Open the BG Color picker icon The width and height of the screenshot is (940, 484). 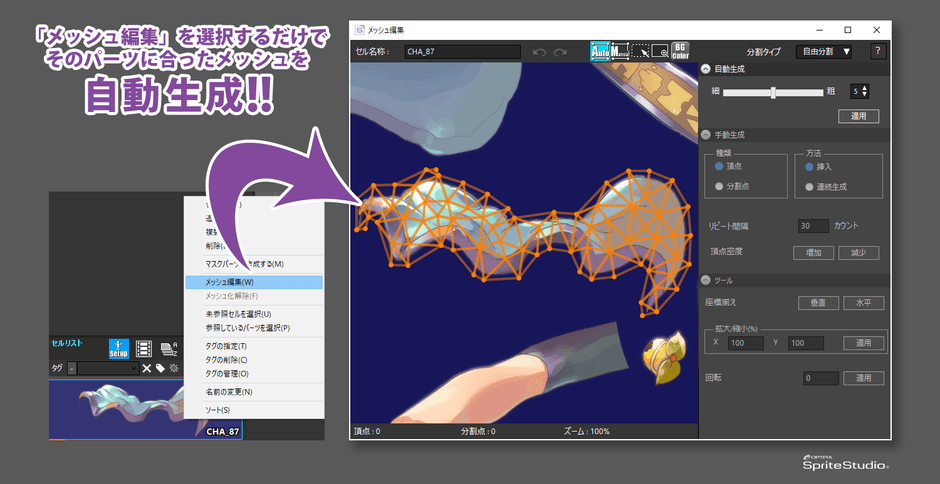(680, 51)
